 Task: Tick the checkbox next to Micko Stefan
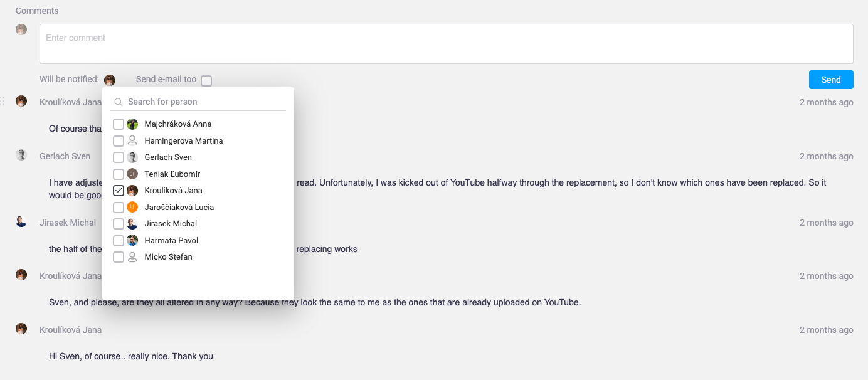coord(119,257)
